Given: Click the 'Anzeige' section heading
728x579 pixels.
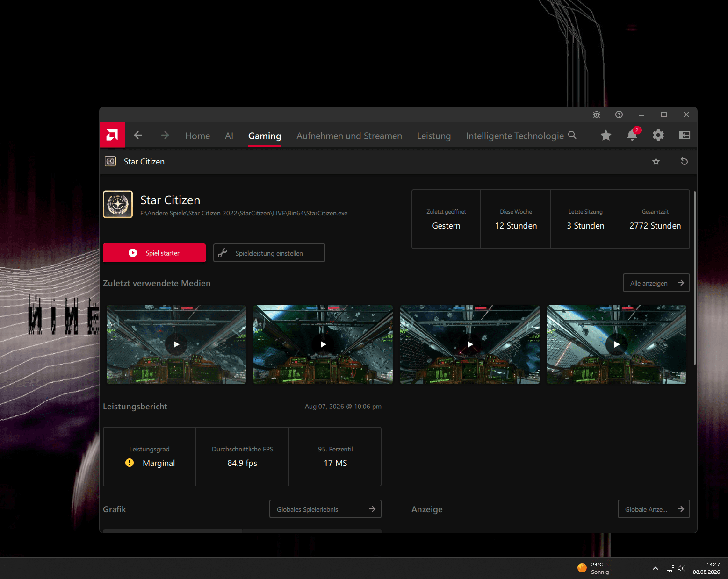Looking at the screenshot, I should [427, 509].
